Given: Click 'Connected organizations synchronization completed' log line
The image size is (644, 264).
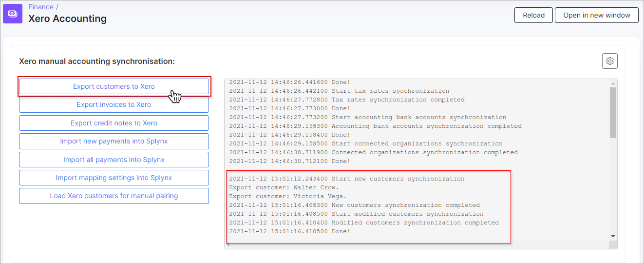Looking at the screenshot, I should click(x=373, y=152).
